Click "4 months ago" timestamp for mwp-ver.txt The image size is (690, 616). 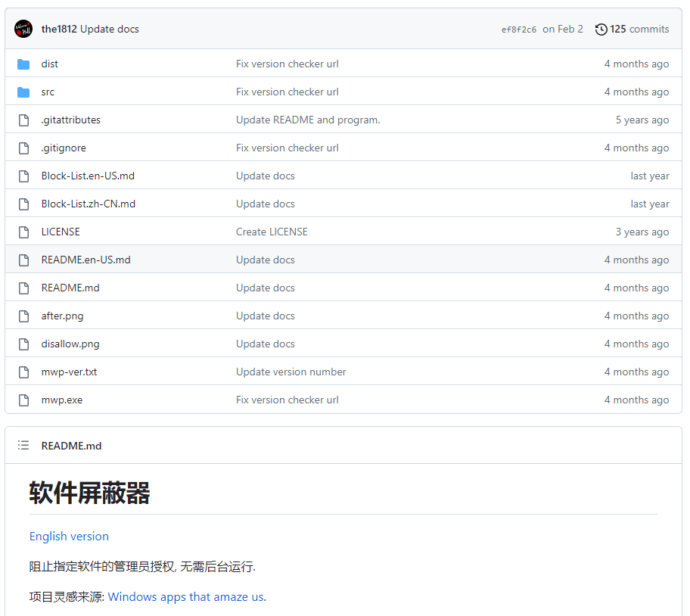point(637,372)
